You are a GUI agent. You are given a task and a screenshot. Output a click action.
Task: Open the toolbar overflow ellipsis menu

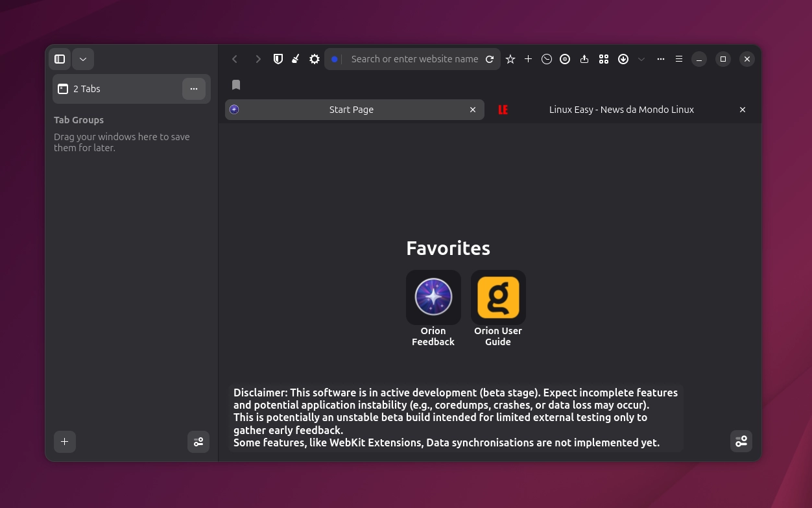(661, 58)
